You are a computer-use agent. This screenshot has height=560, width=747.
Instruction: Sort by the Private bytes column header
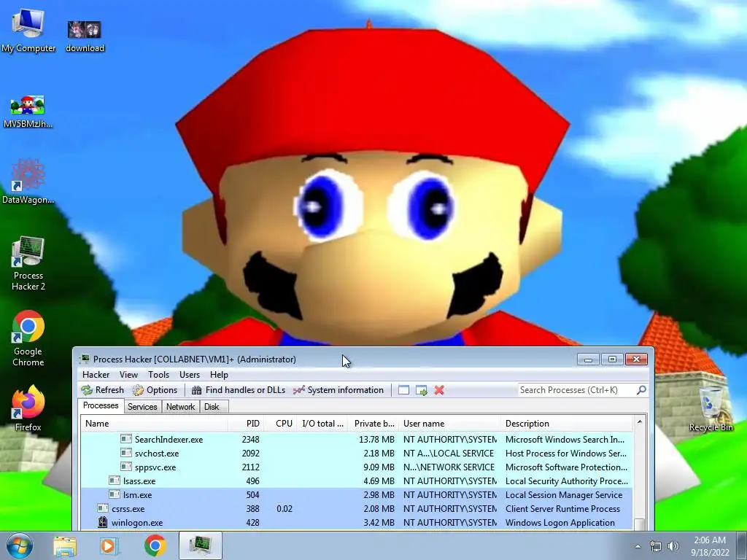tap(374, 424)
